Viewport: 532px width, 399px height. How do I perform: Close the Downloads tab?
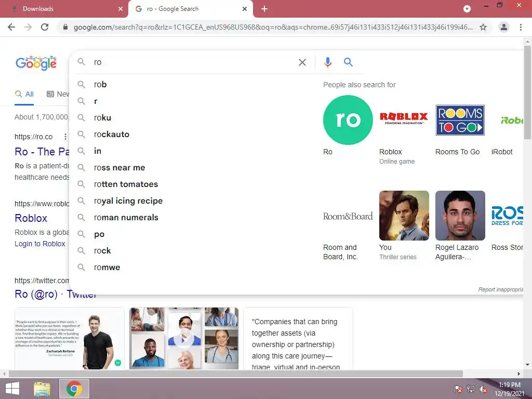121,9
